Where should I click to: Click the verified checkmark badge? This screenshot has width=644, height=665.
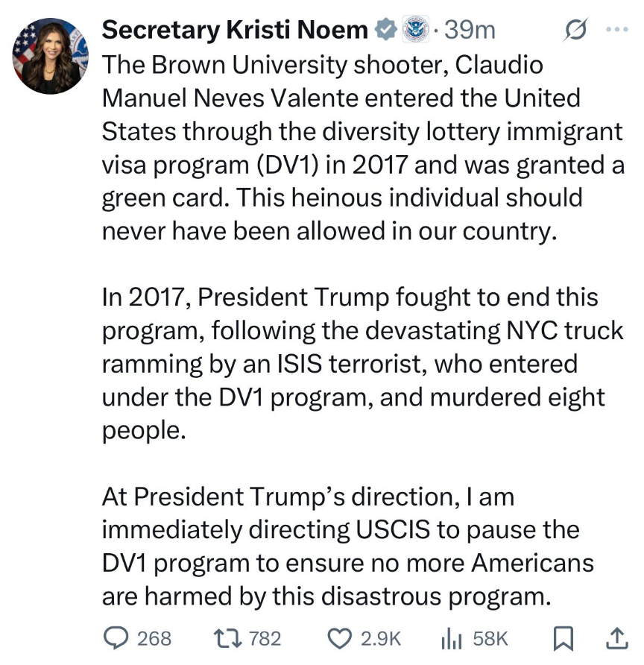tap(385, 30)
